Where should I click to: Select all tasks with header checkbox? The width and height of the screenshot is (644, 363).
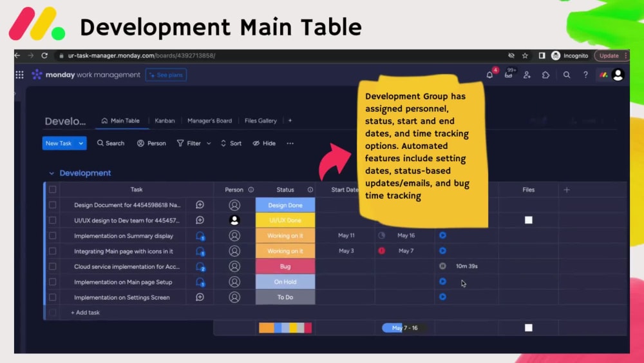[53, 190]
